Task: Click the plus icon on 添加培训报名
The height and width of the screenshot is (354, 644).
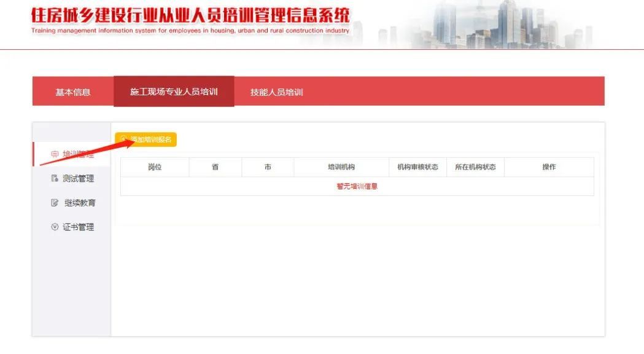Action: [x=123, y=140]
